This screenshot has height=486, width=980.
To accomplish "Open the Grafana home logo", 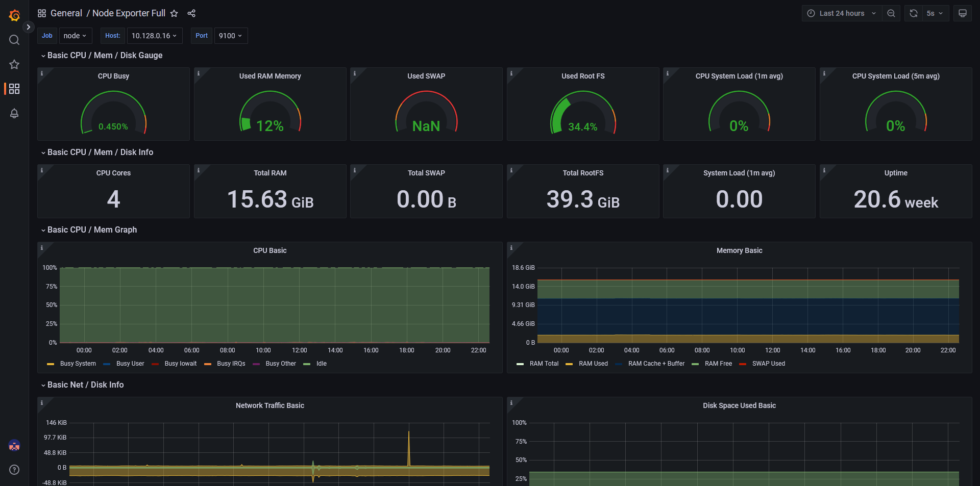I will tap(14, 15).
